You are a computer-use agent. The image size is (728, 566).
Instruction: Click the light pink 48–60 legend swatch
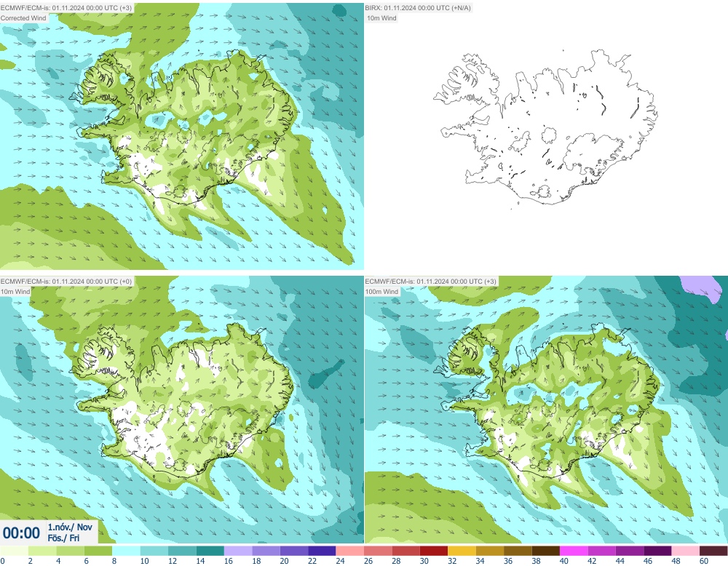pyautogui.click(x=685, y=551)
